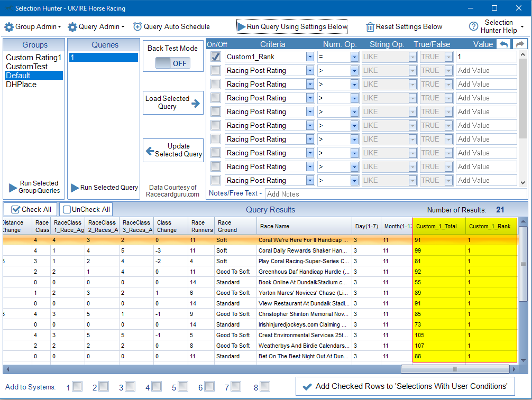Open Selection Hunter Help question icon
Viewport: 532px width, 400px height.
tap(473, 26)
